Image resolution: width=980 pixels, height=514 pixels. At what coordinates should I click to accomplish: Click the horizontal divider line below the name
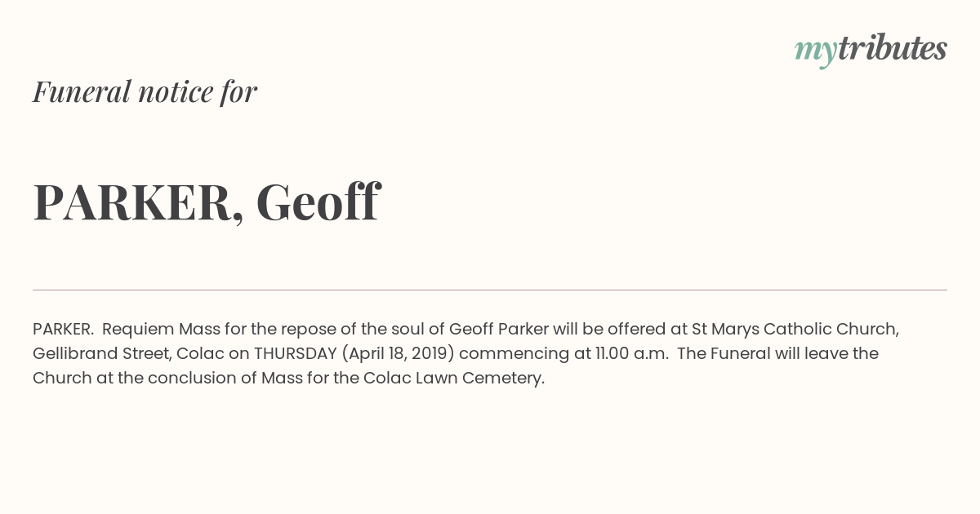[490, 290]
